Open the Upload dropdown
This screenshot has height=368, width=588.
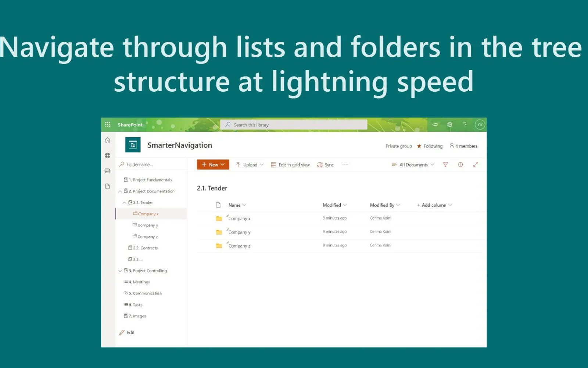pos(250,165)
